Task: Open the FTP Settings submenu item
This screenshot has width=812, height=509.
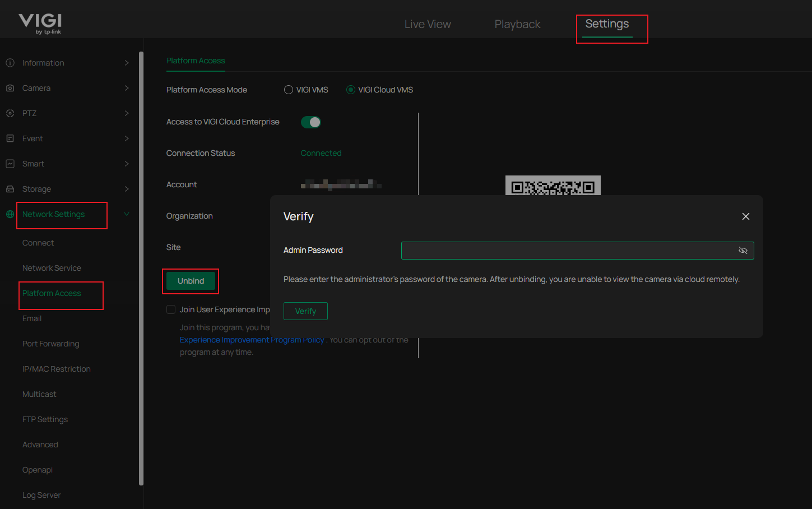Action: pos(45,419)
